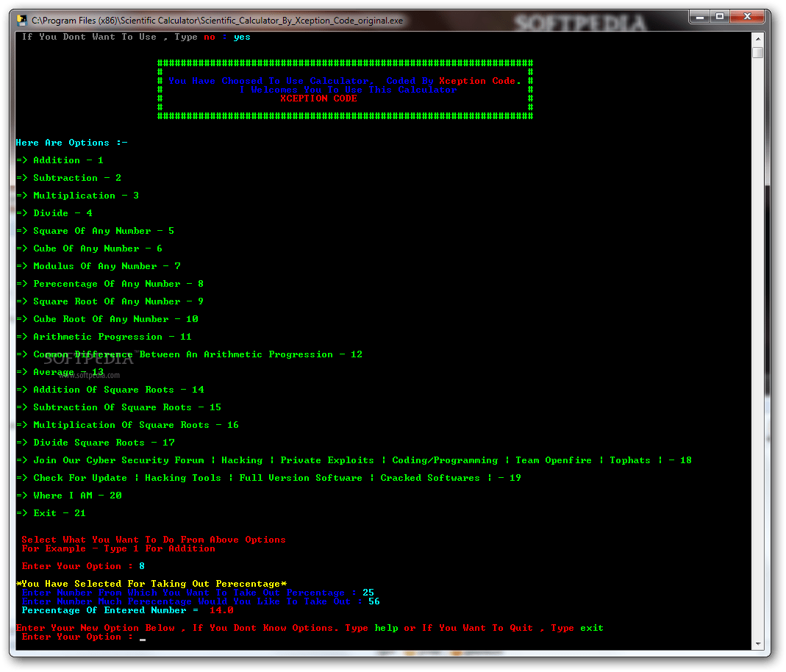
Task: Click 'Addition Of Square Roots - 14' line
Action: click(110, 390)
